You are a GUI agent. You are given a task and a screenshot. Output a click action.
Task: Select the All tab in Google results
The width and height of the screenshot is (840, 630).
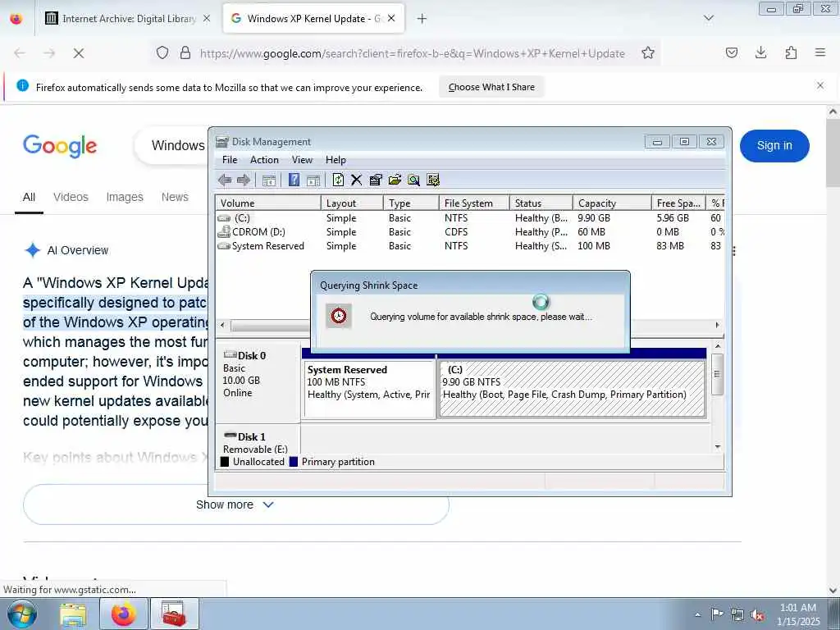pyautogui.click(x=29, y=197)
